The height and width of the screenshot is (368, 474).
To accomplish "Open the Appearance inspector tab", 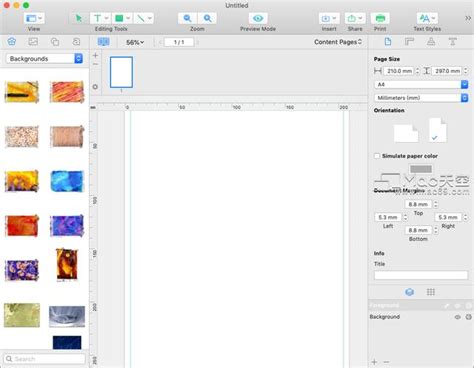I will click(431, 42).
